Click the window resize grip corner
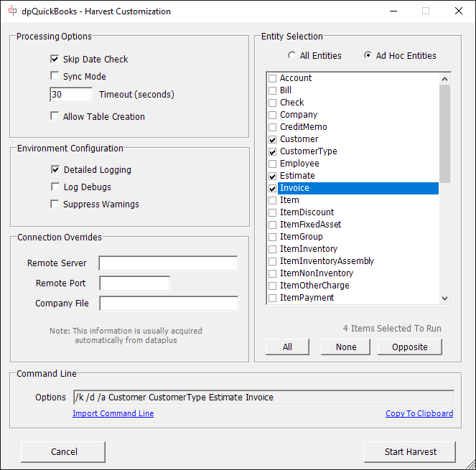 click(471, 465)
